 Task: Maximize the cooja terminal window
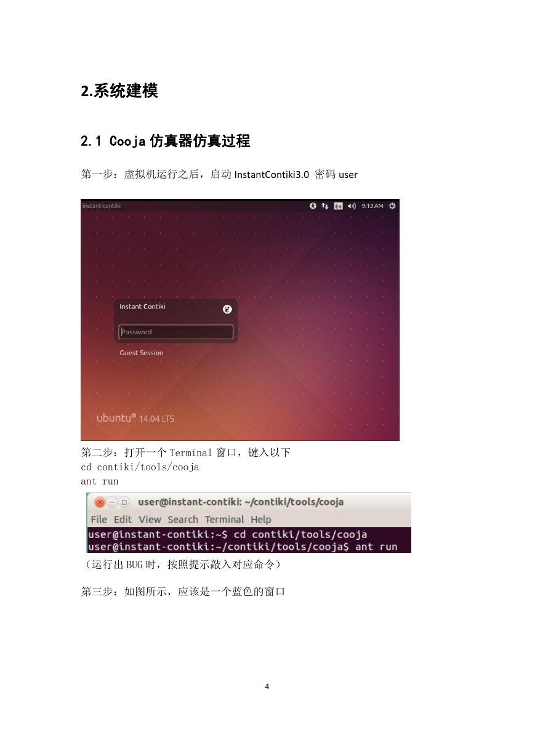click(x=123, y=502)
